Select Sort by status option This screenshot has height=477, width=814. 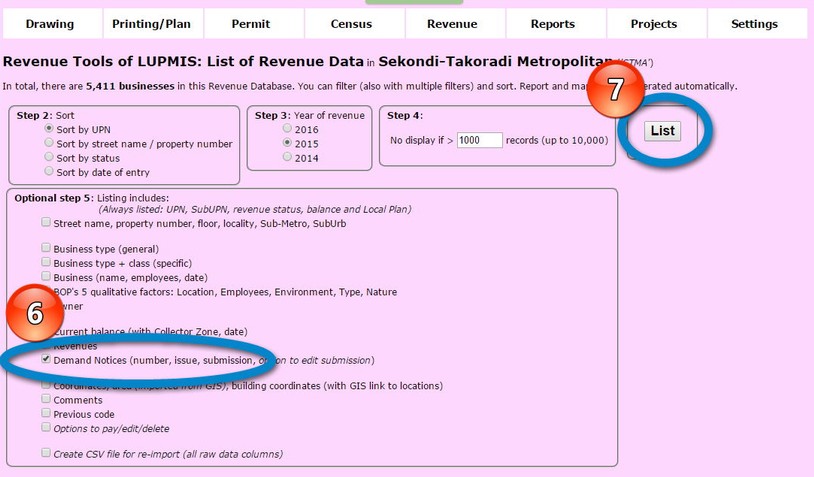49,156
